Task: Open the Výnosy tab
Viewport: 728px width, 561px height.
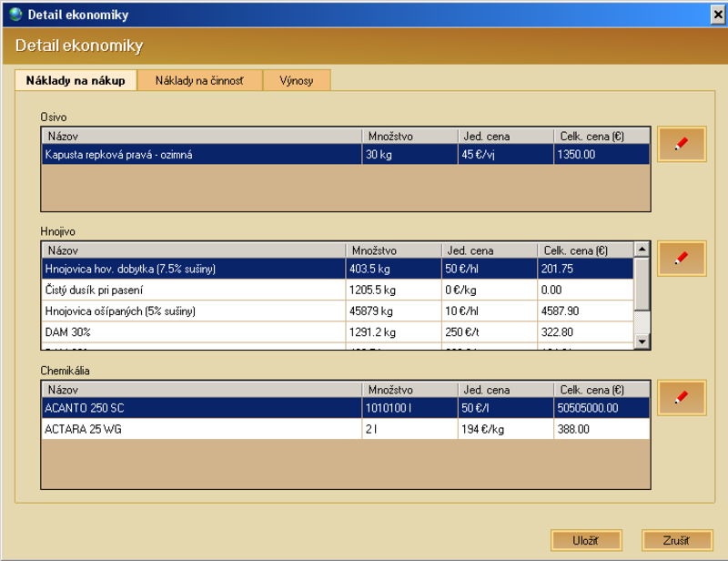Action: (297, 80)
